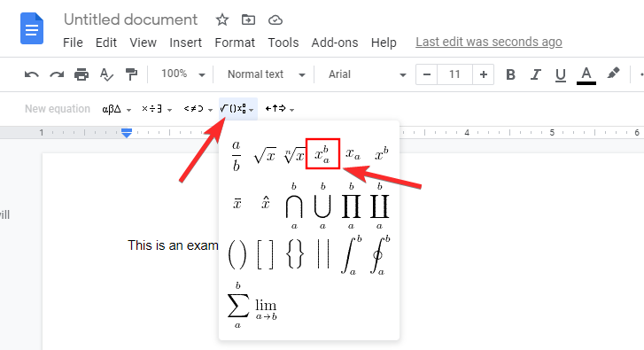Insert the coproduct operator
Viewport: 644px width, 350px height.
379,206
